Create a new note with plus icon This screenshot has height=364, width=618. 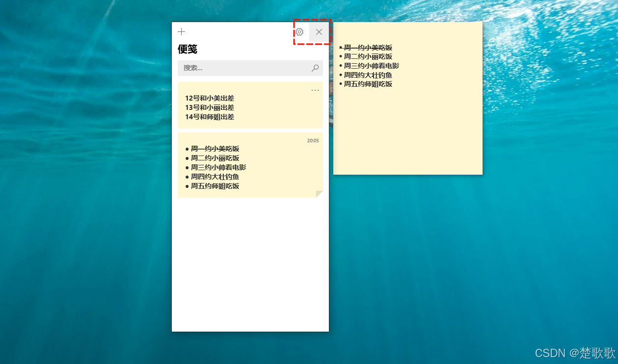click(x=182, y=32)
